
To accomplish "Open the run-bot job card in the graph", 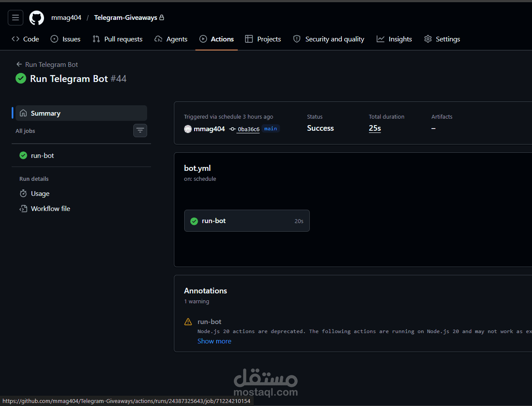I will tap(247, 221).
